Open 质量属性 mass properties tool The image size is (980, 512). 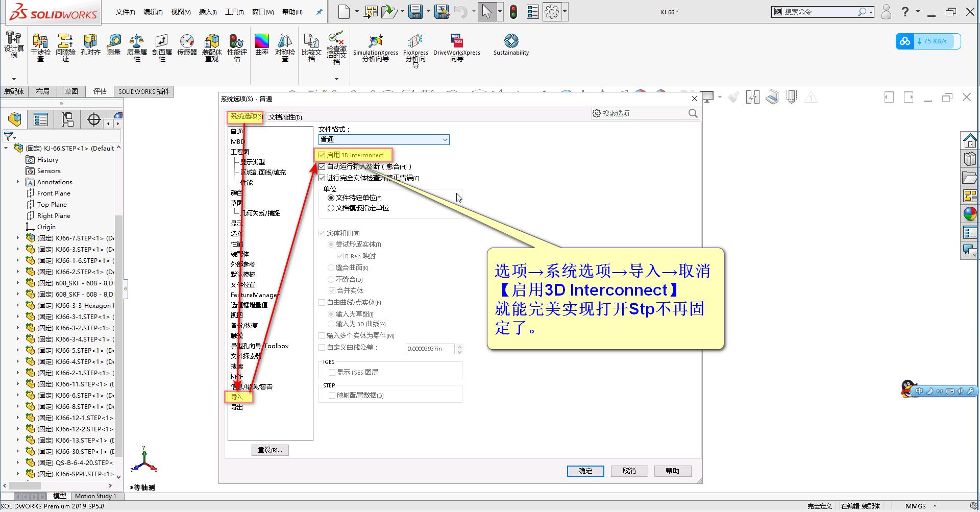pyautogui.click(x=137, y=46)
